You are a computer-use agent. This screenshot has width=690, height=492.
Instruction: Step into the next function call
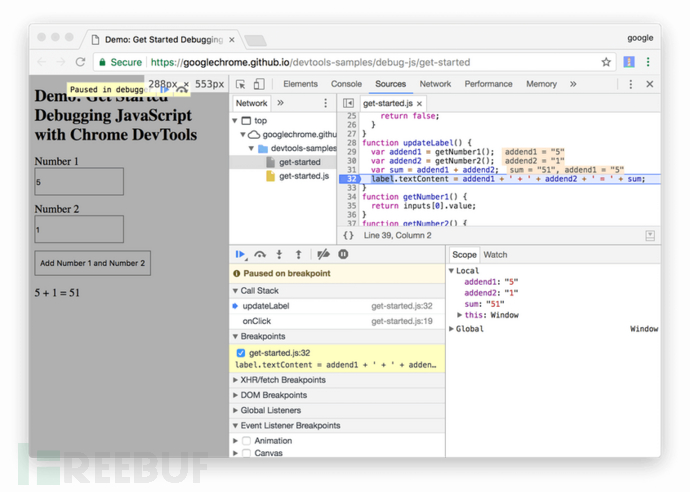pyautogui.click(x=279, y=255)
